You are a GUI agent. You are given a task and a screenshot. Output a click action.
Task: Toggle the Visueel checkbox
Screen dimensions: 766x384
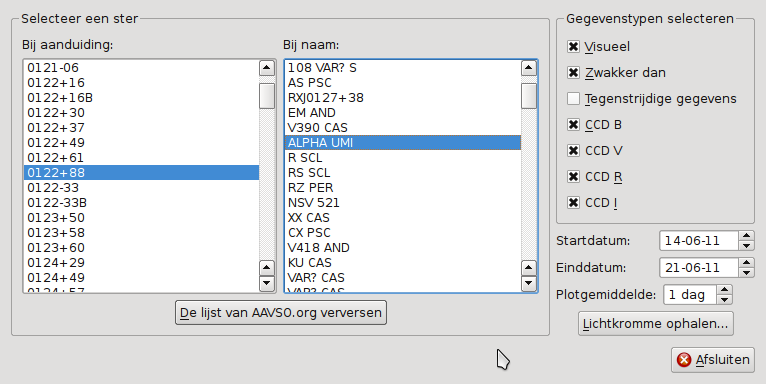[574, 46]
